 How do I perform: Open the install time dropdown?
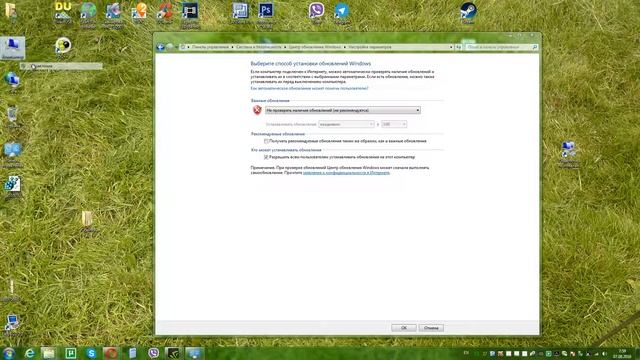coord(394,124)
